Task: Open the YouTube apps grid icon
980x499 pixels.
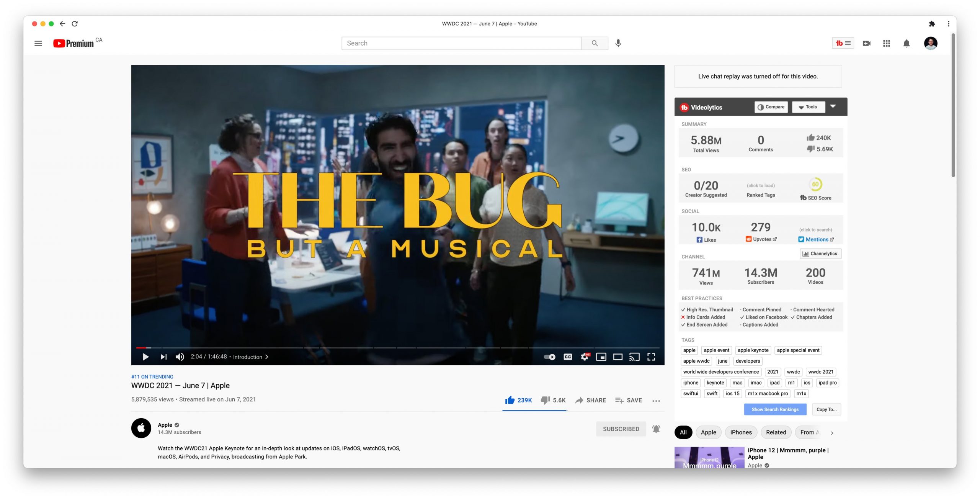Action: [887, 43]
